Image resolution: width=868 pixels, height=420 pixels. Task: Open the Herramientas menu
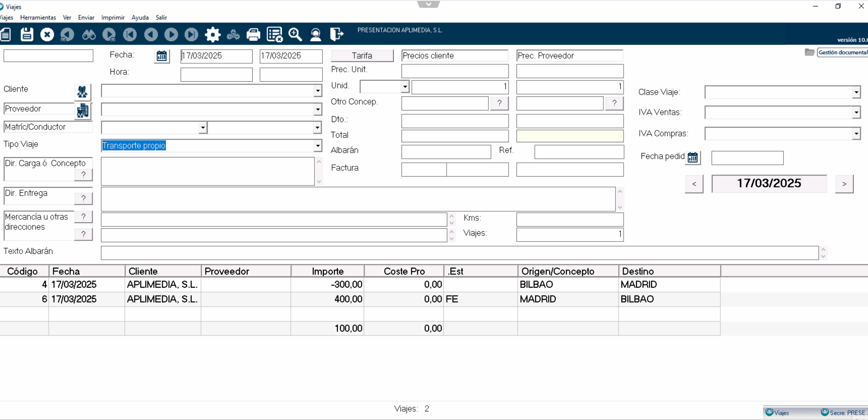pos(38,17)
